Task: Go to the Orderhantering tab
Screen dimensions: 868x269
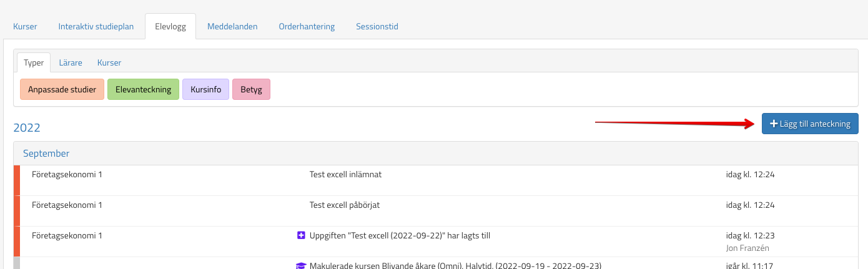Action: click(x=307, y=27)
